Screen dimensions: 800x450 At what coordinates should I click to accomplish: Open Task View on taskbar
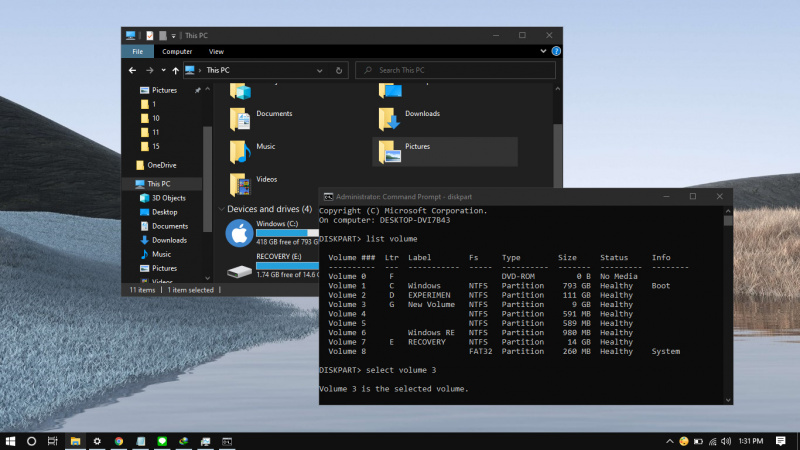point(53,441)
